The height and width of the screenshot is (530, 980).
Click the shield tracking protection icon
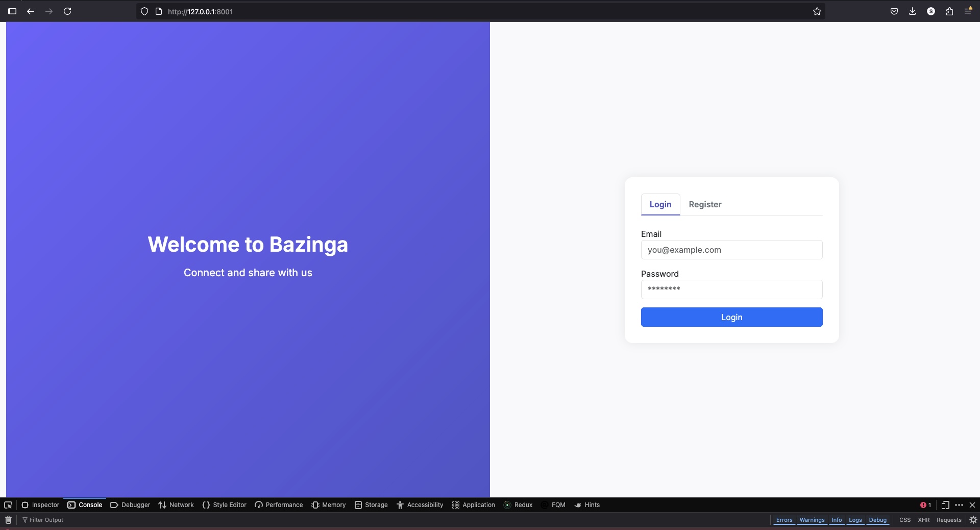[x=144, y=11]
